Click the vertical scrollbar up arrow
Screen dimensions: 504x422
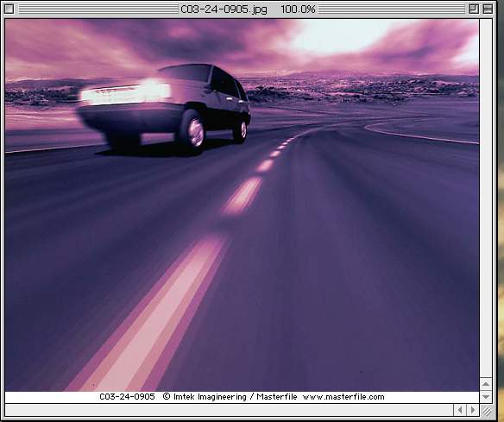pyautogui.click(x=486, y=384)
